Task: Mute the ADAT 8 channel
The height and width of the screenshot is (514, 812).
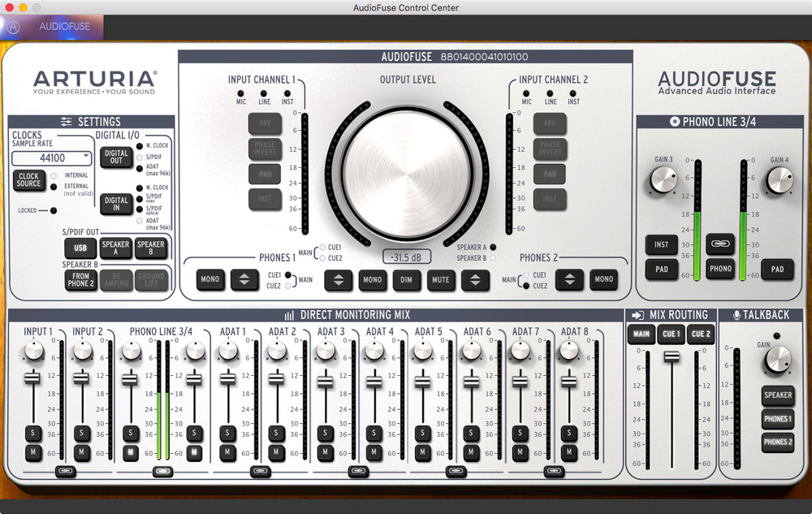Action: coord(568,452)
